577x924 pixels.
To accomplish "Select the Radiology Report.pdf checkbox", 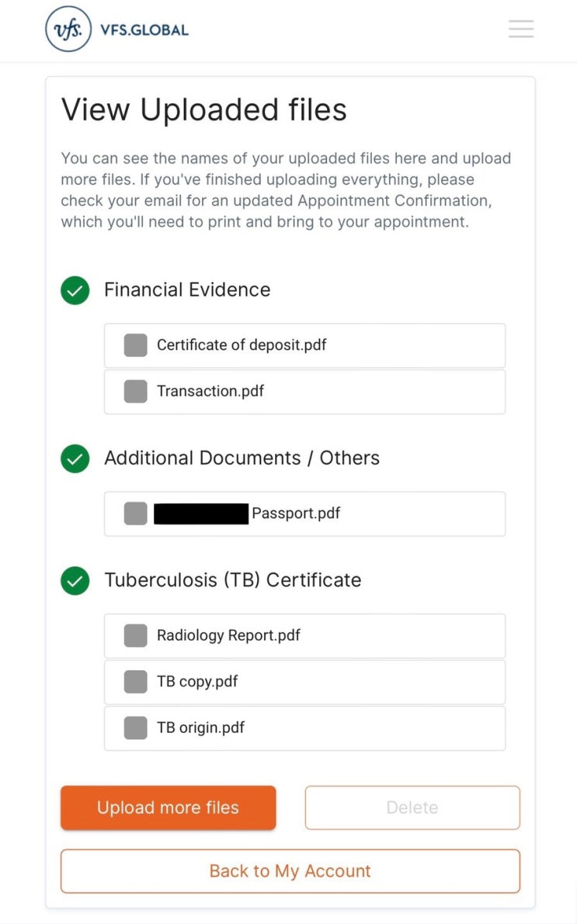I will [x=136, y=636].
